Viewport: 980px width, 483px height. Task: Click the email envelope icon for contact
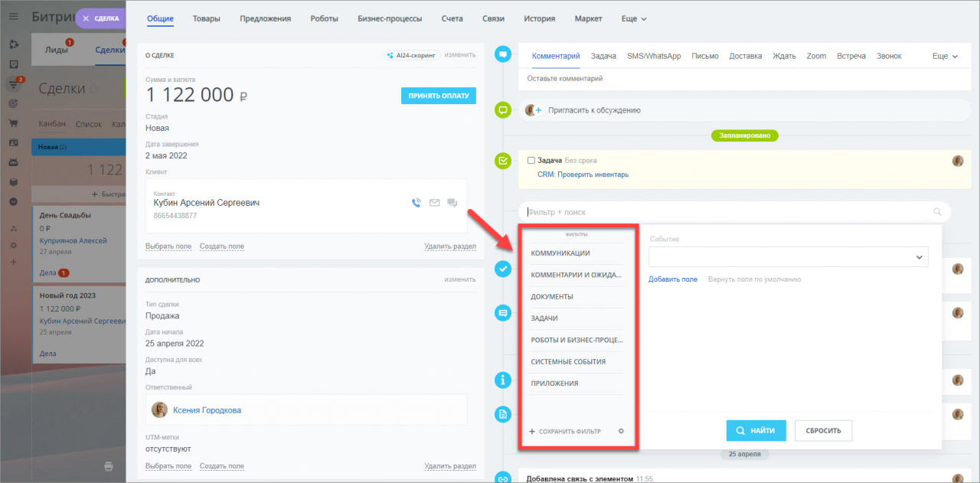pyautogui.click(x=434, y=203)
